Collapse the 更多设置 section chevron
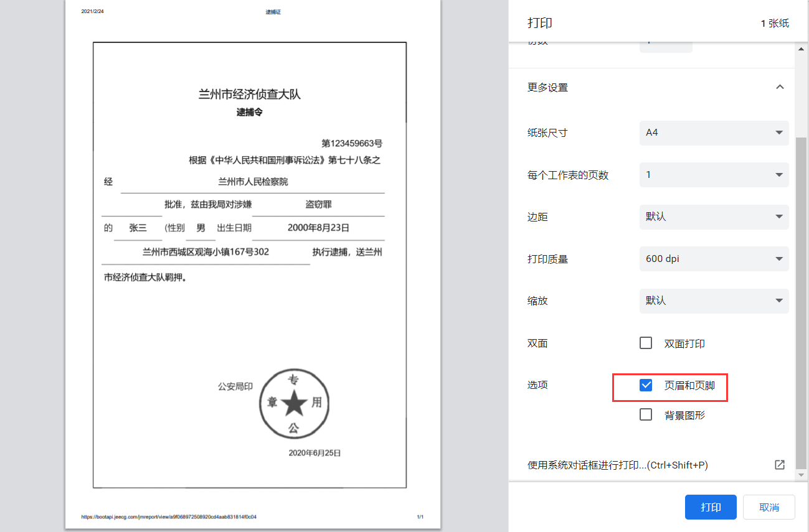 tap(780, 87)
